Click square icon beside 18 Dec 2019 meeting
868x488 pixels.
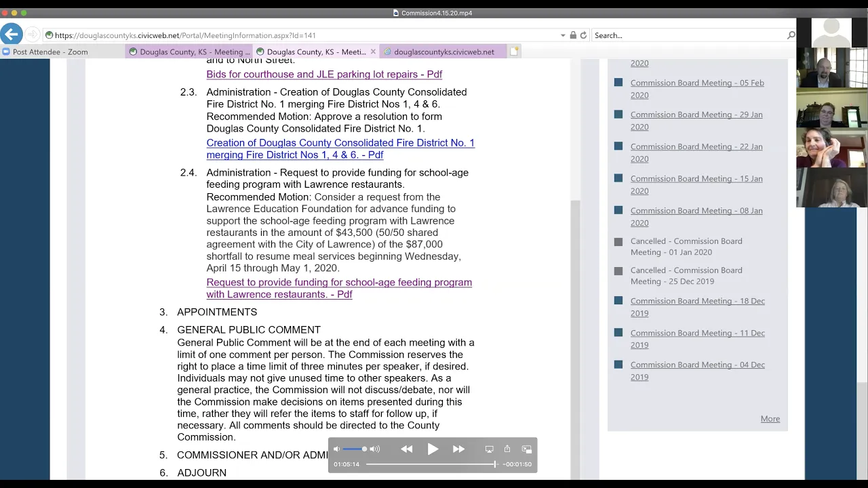pos(618,300)
